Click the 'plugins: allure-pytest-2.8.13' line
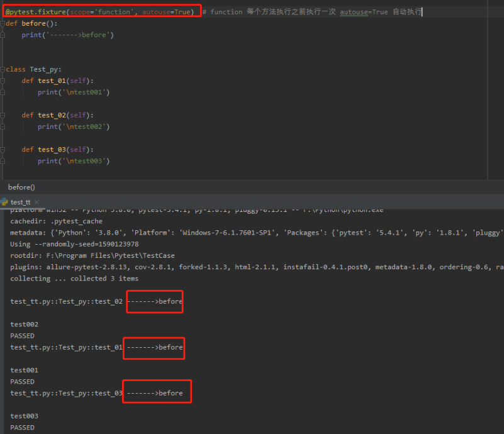504x434 pixels. (257, 267)
